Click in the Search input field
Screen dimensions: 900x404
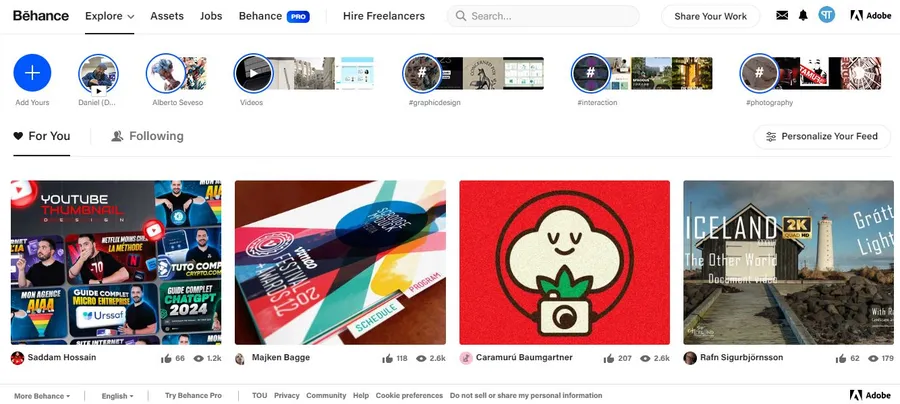(543, 16)
